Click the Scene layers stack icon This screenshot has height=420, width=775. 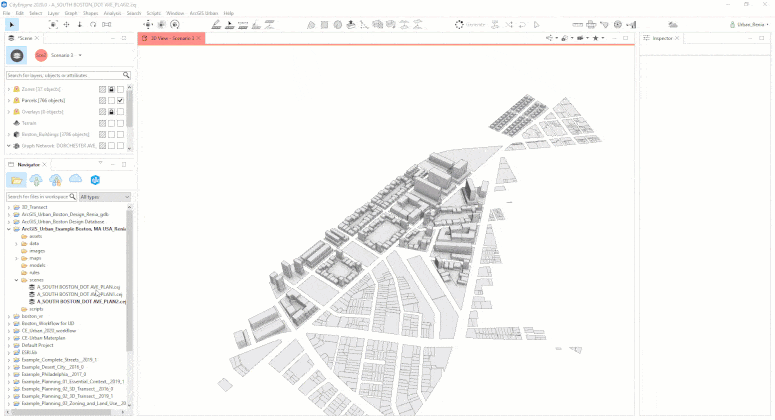(x=17, y=55)
